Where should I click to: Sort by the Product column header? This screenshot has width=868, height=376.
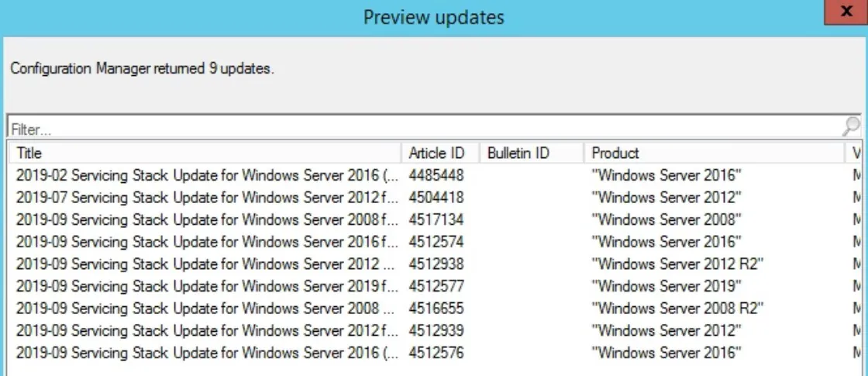[715, 153]
